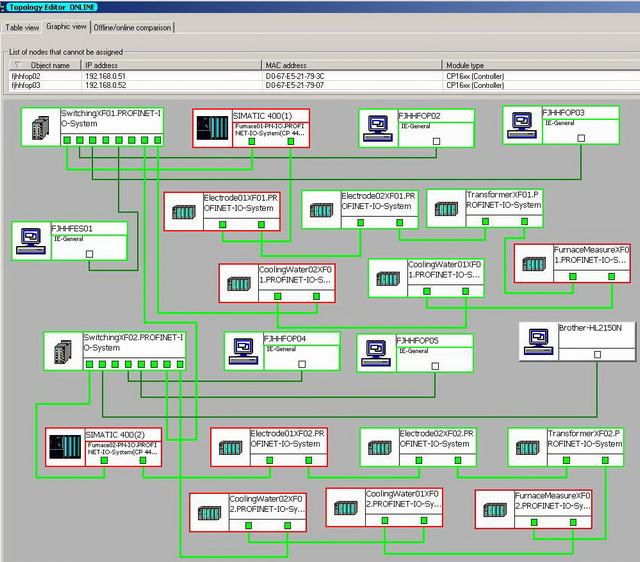
Task: Click the SwitchingXF01.PROFINET-IO-System label
Action: [111, 118]
